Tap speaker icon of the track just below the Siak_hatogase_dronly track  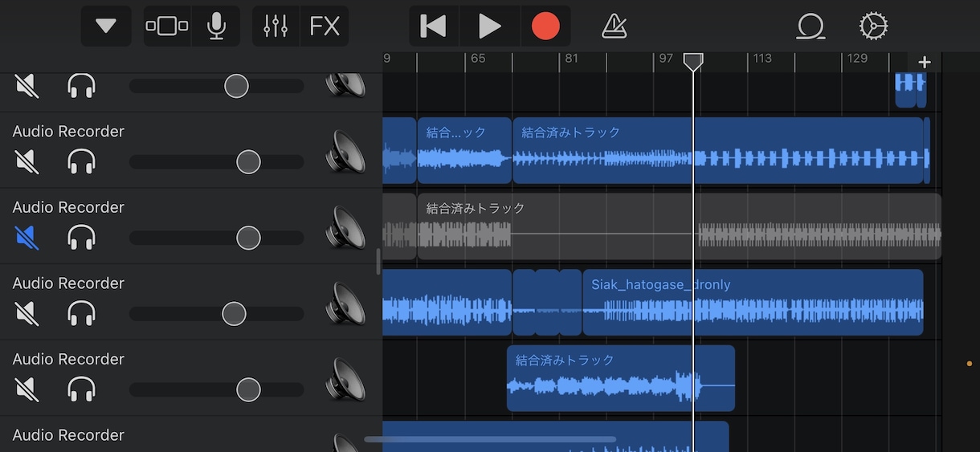click(x=345, y=380)
